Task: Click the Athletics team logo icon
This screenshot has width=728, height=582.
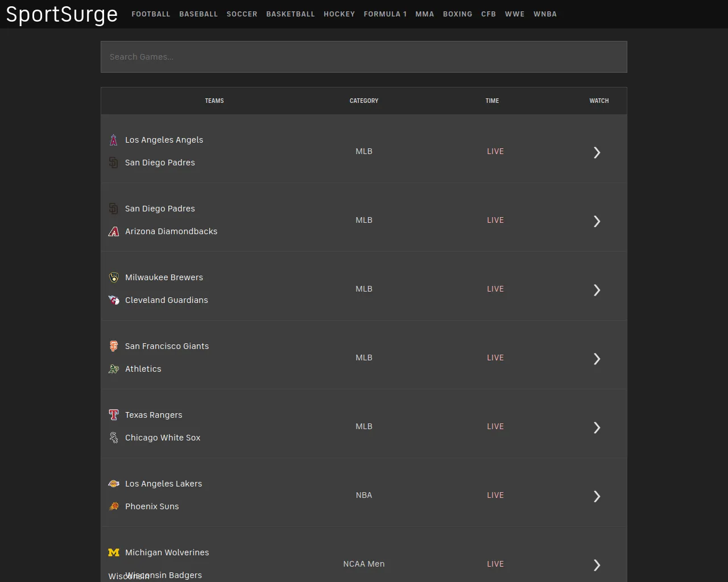Action: (113, 368)
